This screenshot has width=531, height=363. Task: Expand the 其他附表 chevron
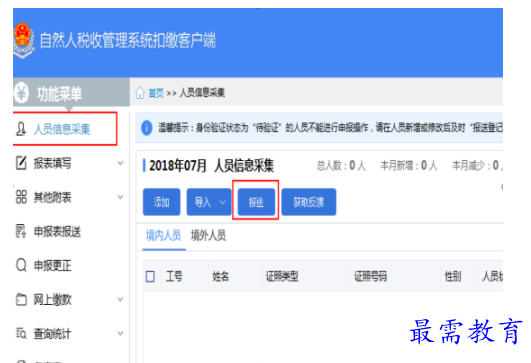coord(120,197)
